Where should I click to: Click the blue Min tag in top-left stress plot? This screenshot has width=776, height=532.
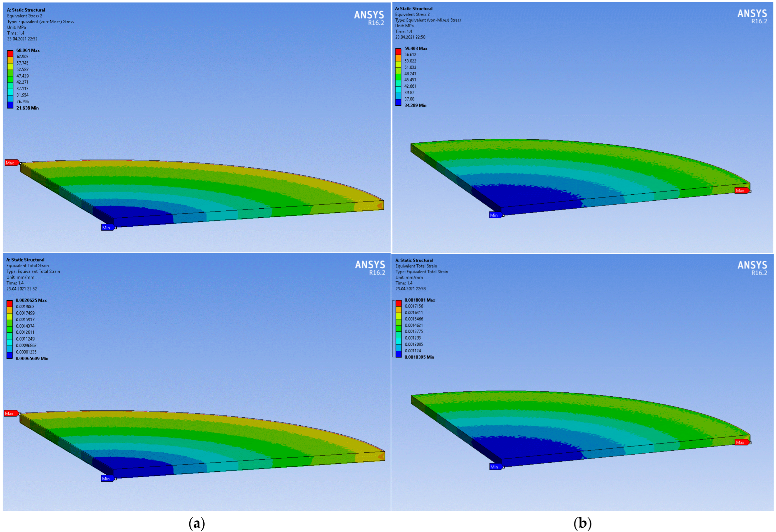tap(107, 228)
